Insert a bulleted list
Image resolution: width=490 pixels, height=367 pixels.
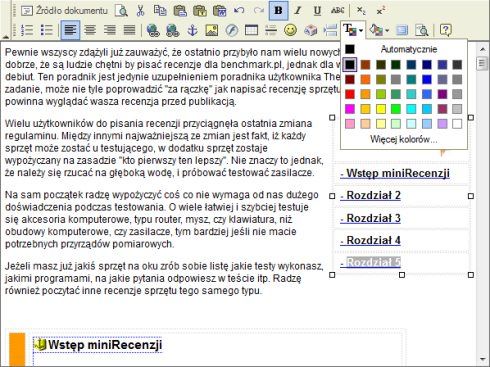tap(47, 30)
